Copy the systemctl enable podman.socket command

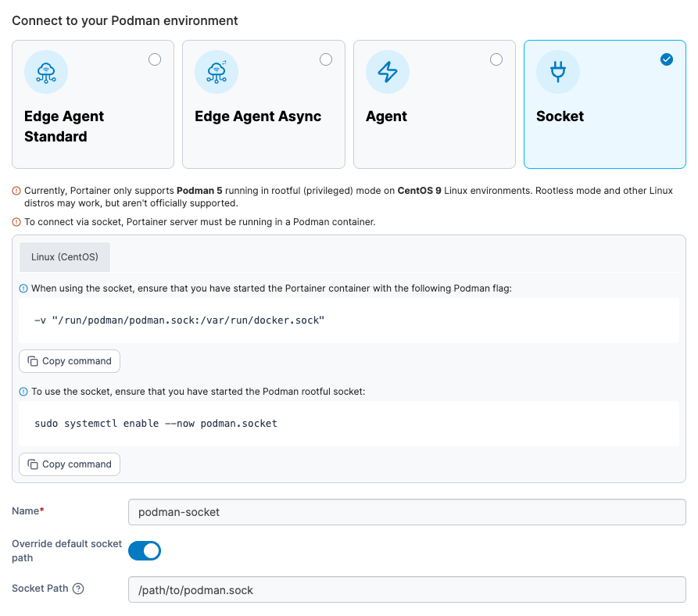click(70, 464)
